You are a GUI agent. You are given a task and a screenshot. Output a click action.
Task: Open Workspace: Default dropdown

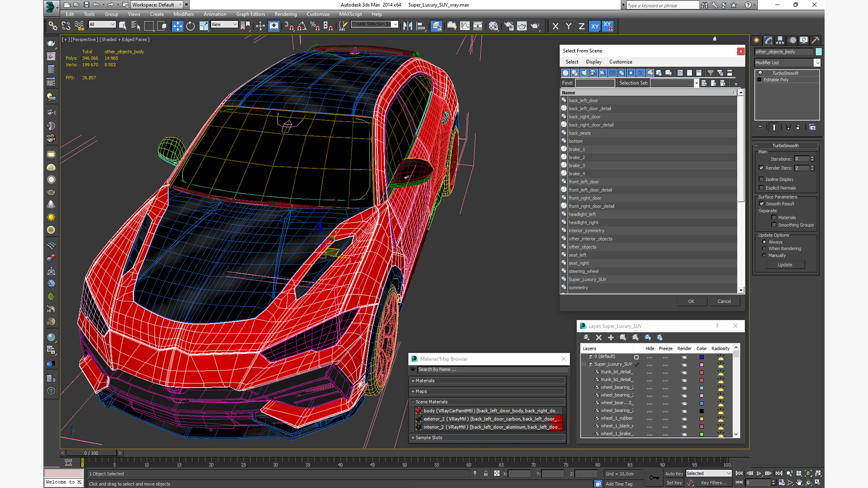click(157, 5)
